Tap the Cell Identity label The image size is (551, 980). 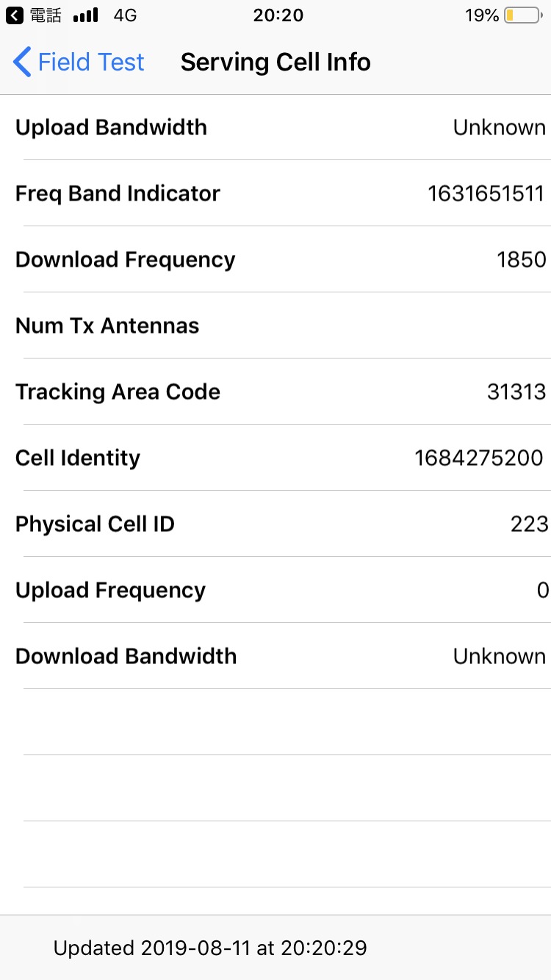point(78,458)
